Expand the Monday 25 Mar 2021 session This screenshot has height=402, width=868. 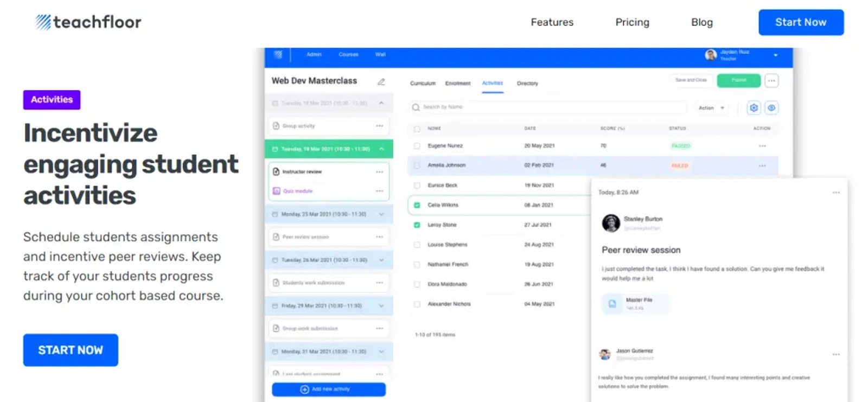pyautogui.click(x=381, y=214)
